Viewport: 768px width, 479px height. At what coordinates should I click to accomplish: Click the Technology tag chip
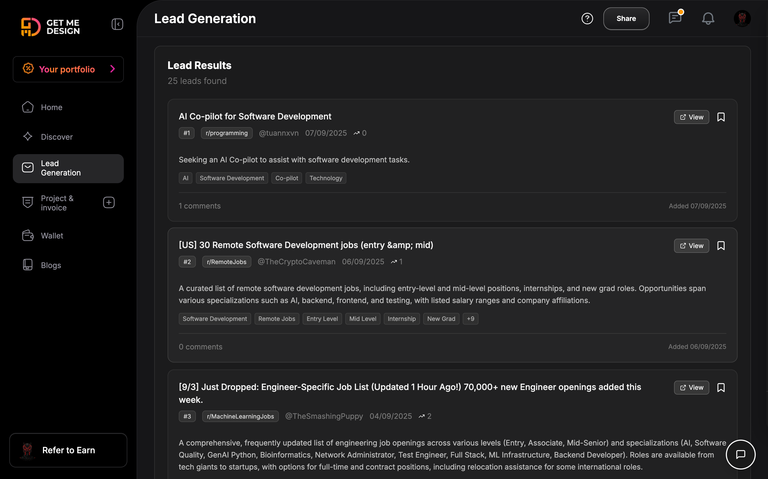point(326,178)
